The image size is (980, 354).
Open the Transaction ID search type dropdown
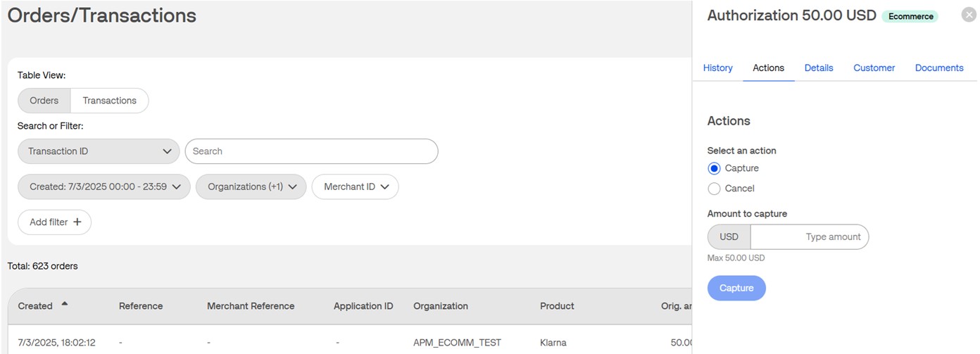tap(99, 151)
